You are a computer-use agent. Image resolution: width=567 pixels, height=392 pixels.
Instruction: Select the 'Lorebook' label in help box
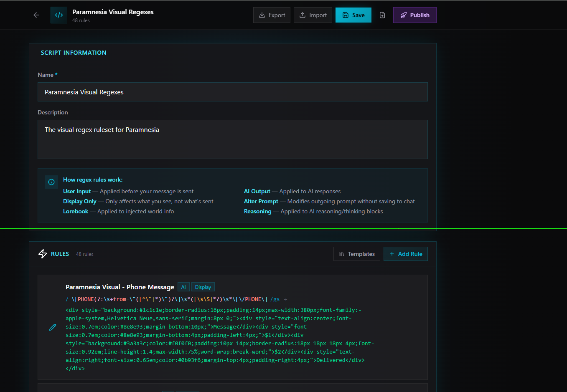(76, 211)
